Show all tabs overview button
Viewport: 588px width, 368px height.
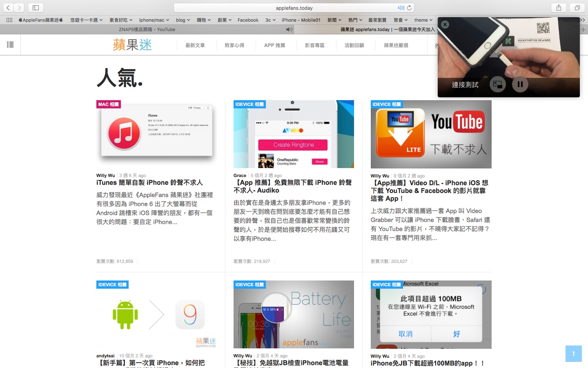[x=577, y=8]
